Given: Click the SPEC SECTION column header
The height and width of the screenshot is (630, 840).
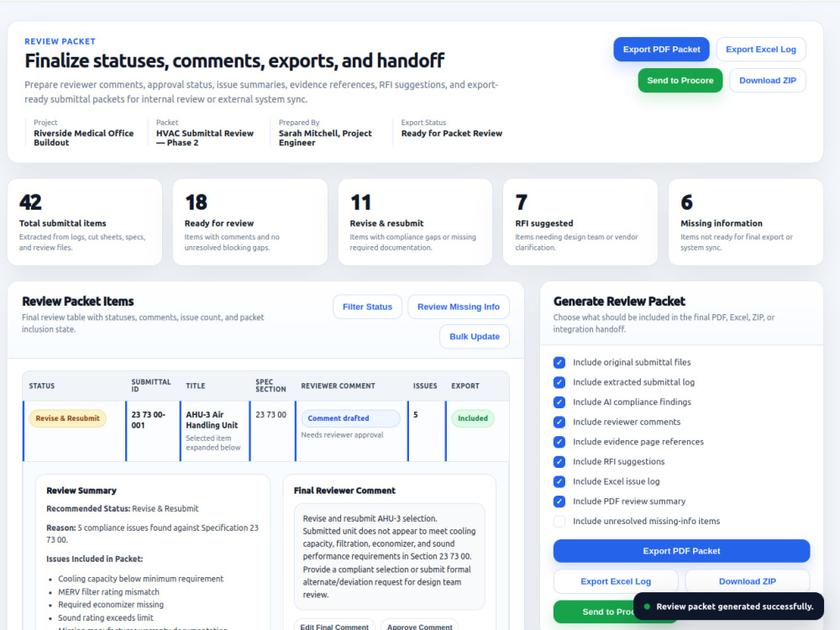Looking at the screenshot, I should point(270,386).
